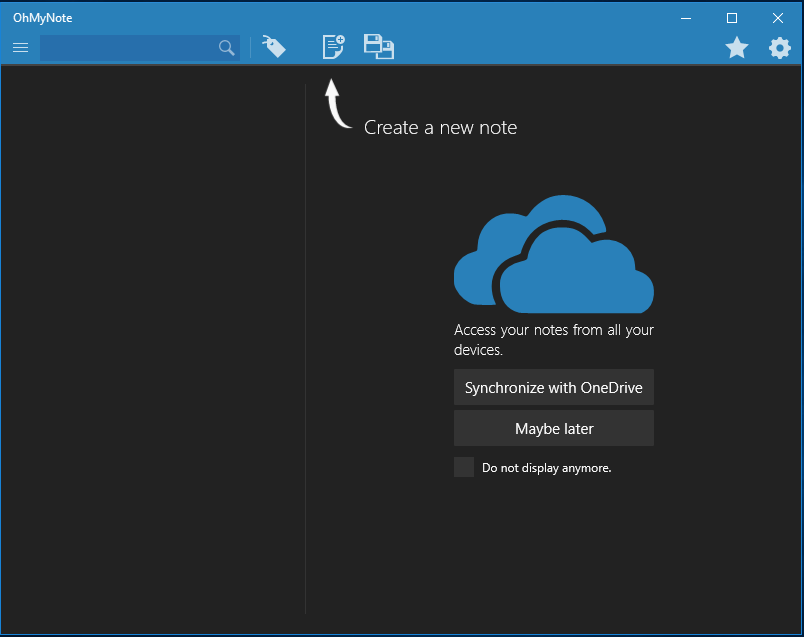The height and width of the screenshot is (637, 804).
Task: Click the save-all floppy disks icon
Action: (x=379, y=47)
